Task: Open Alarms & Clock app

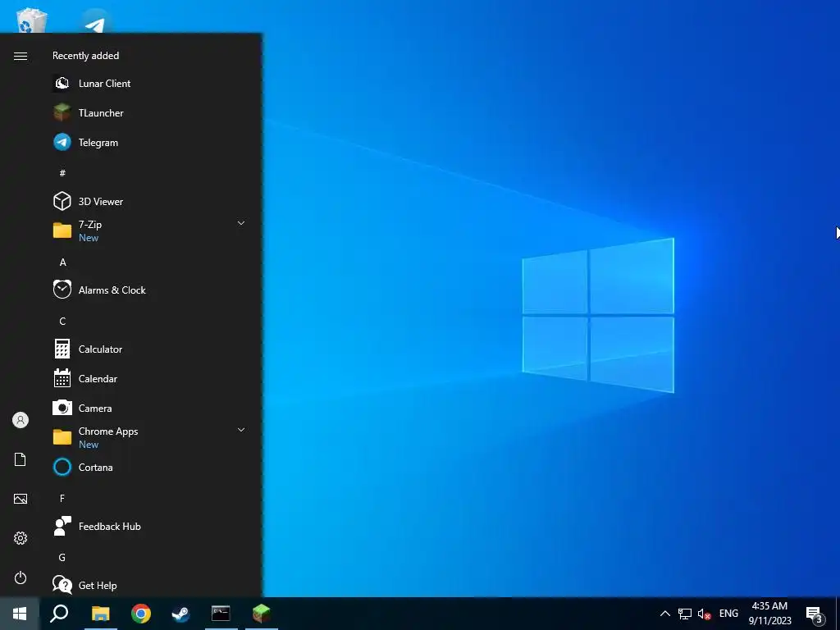Action: [x=151, y=290]
